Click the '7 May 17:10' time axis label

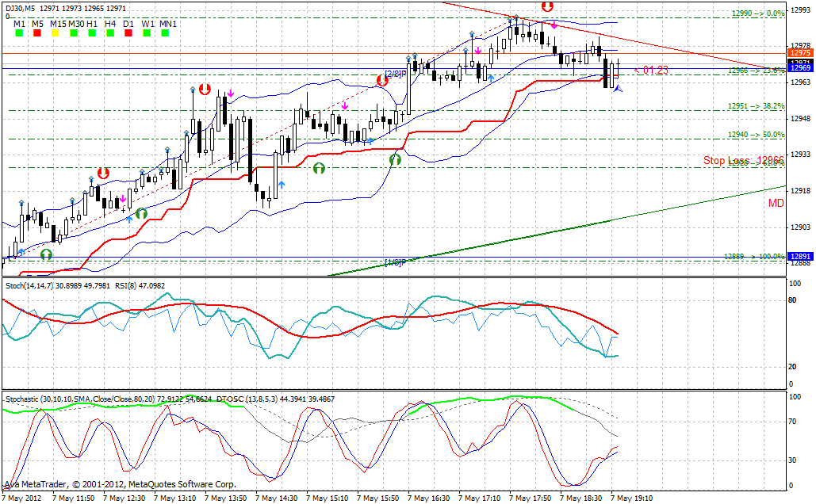pos(479,498)
